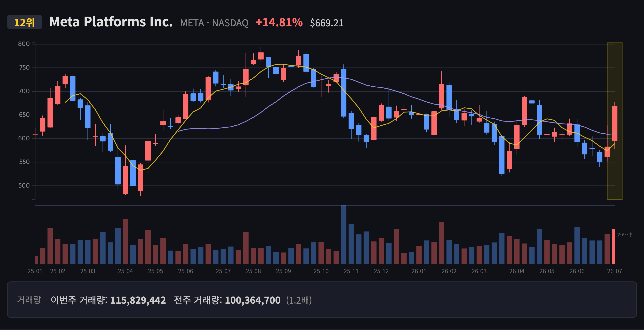Click the 전주 거래량 label

tap(198, 300)
